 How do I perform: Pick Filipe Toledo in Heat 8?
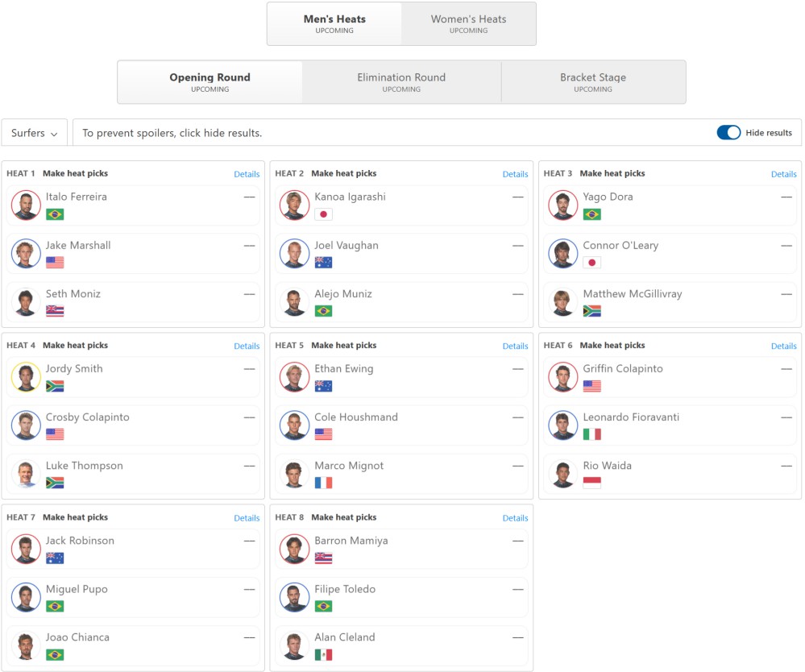[401, 598]
